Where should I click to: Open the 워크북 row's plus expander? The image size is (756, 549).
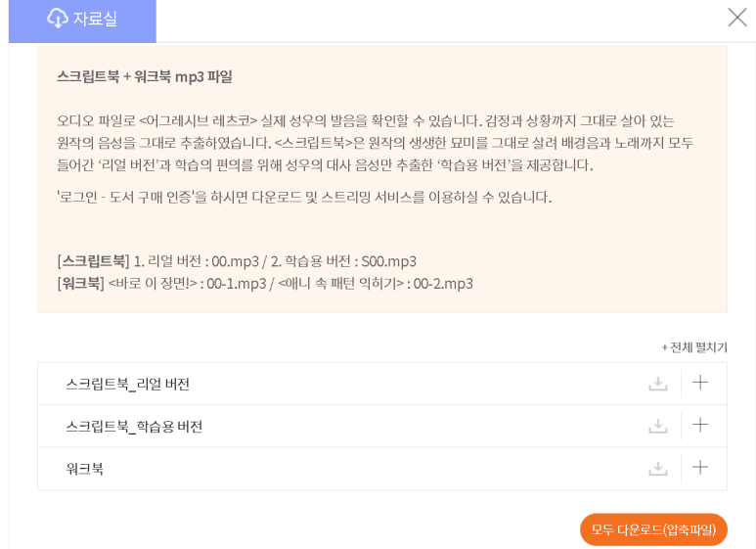700,468
